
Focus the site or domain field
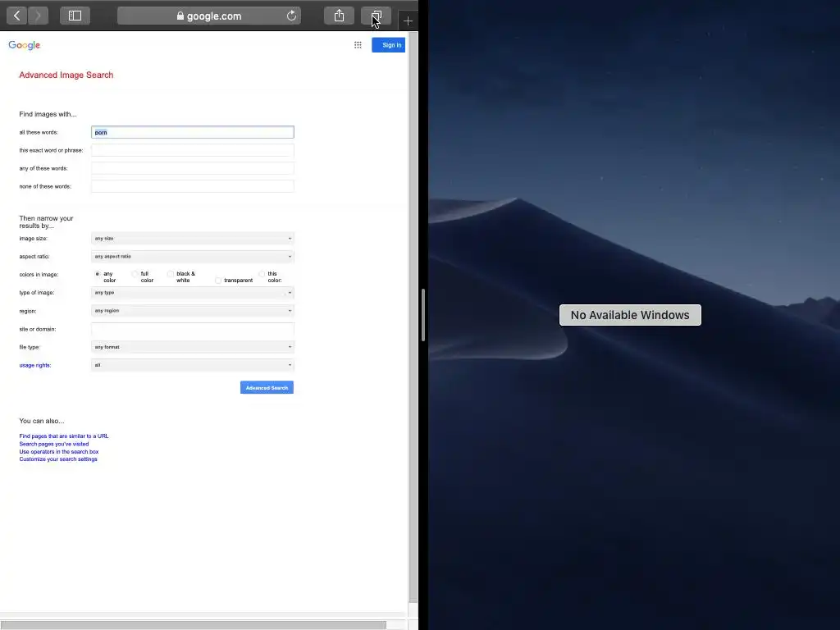click(x=192, y=329)
